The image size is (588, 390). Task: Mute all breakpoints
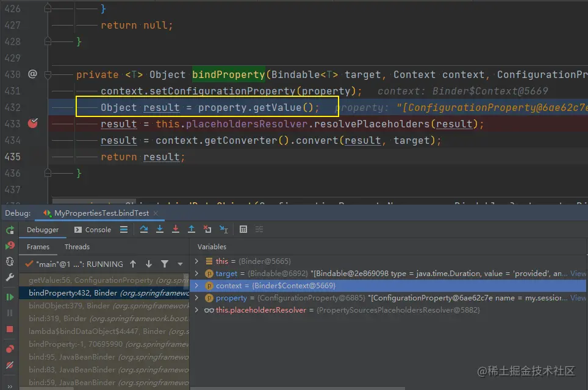pos(10,365)
